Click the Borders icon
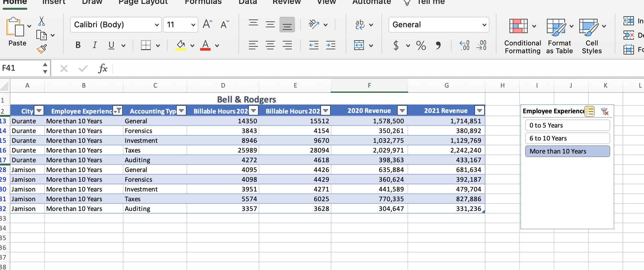644x270 pixels. (146, 45)
